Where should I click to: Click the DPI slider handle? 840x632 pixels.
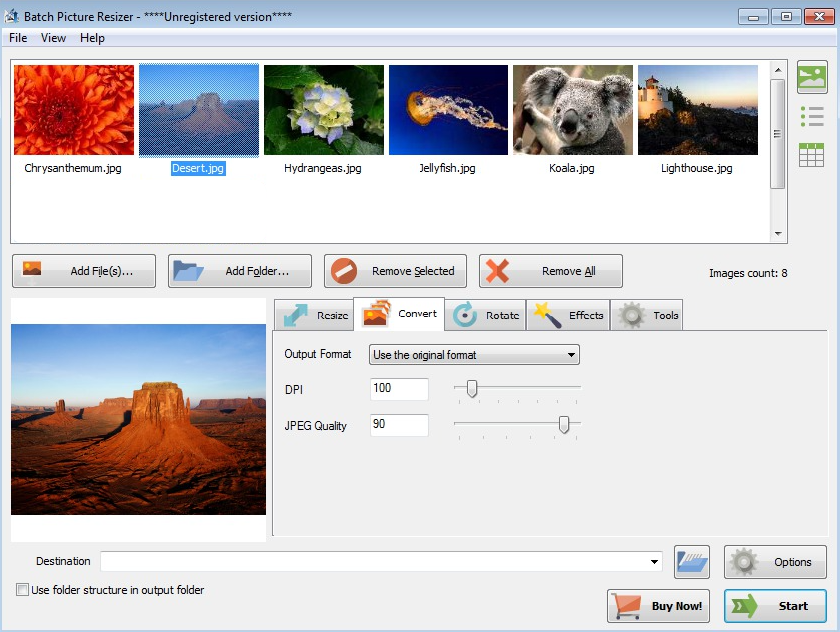[472, 388]
